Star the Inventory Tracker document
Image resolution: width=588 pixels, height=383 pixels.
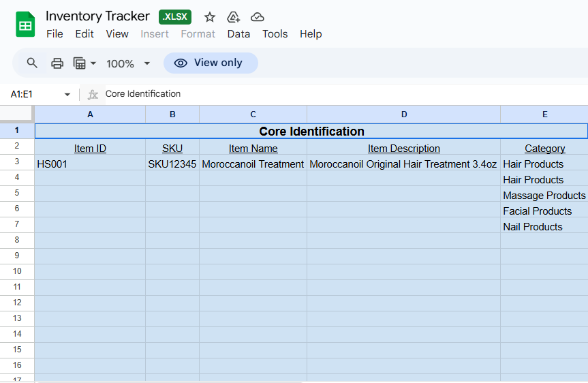coord(210,17)
